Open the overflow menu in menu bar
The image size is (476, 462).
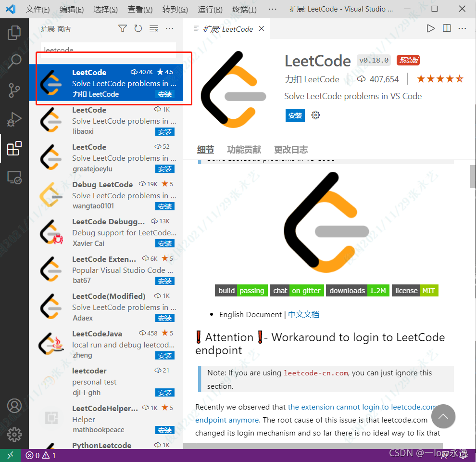pos(272,9)
